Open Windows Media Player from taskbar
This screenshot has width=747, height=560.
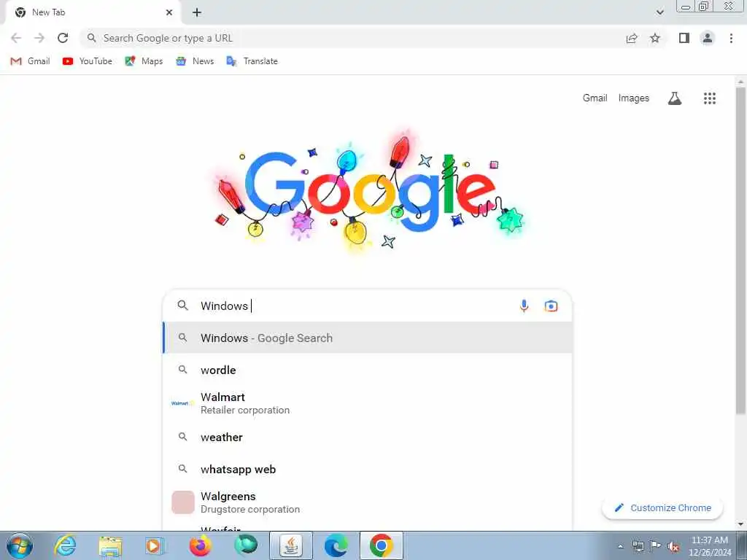154,545
